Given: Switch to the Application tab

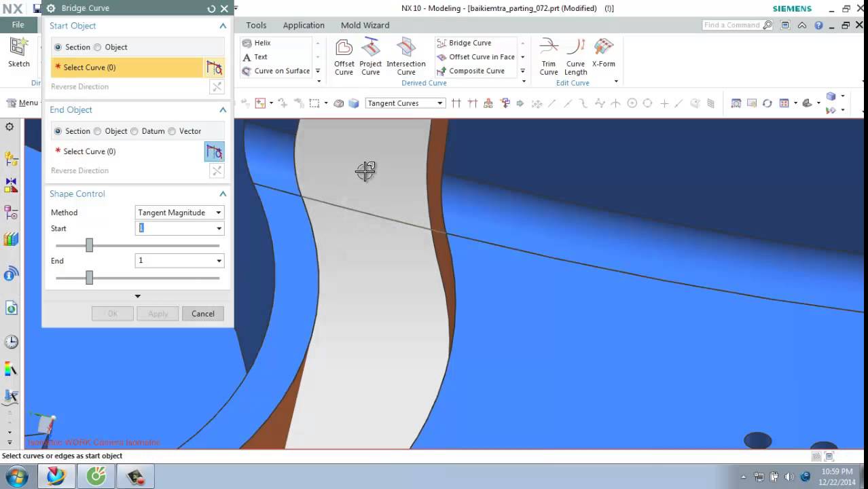Looking at the screenshot, I should pos(304,25).
